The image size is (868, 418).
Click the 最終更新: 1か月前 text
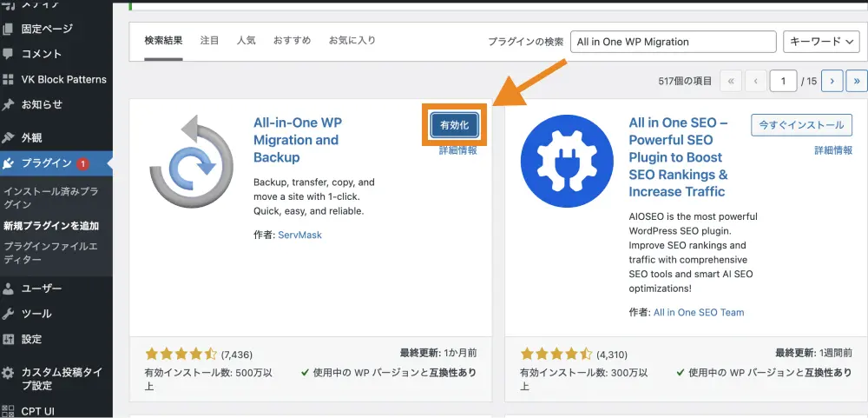point(437,353)
